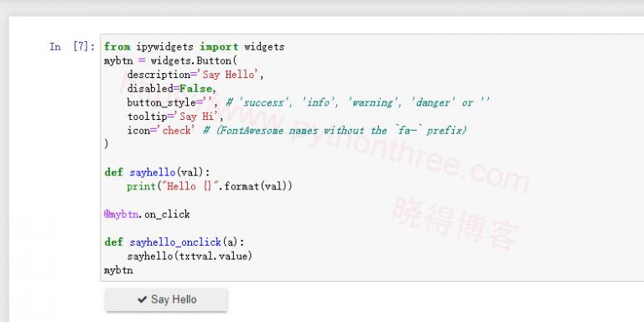This screenshot has height=322, width=644.
Task: Click the FontAwesome names comment
Action: (335, 131)
